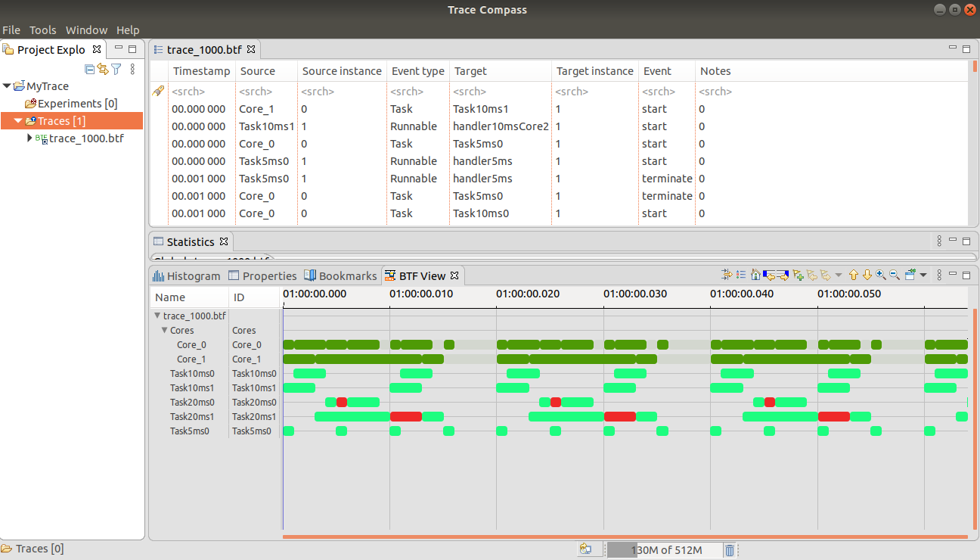Reset time scale with the home icon

coord(755,275)
